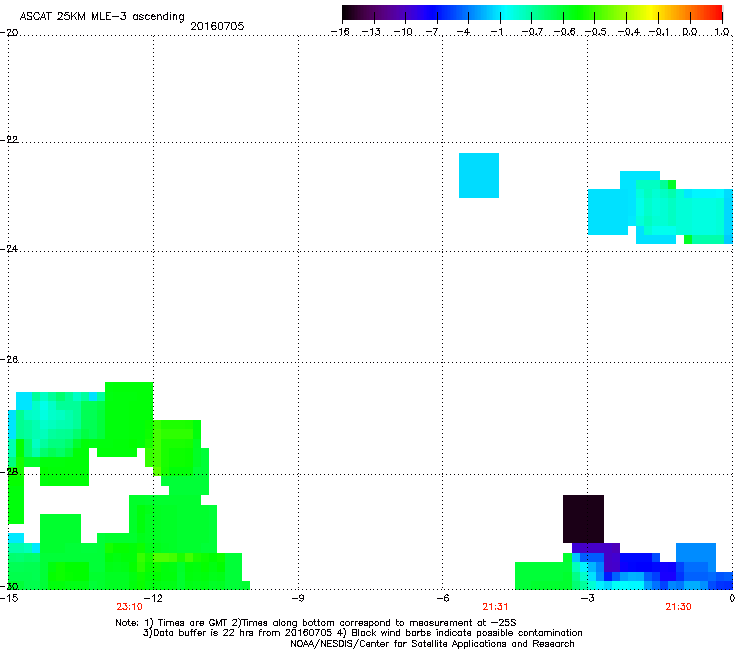Image resolution: width=740 pixels, height=650 pixels.
Task: Click the -9 longitude axis label
Action: coord(297,598)
